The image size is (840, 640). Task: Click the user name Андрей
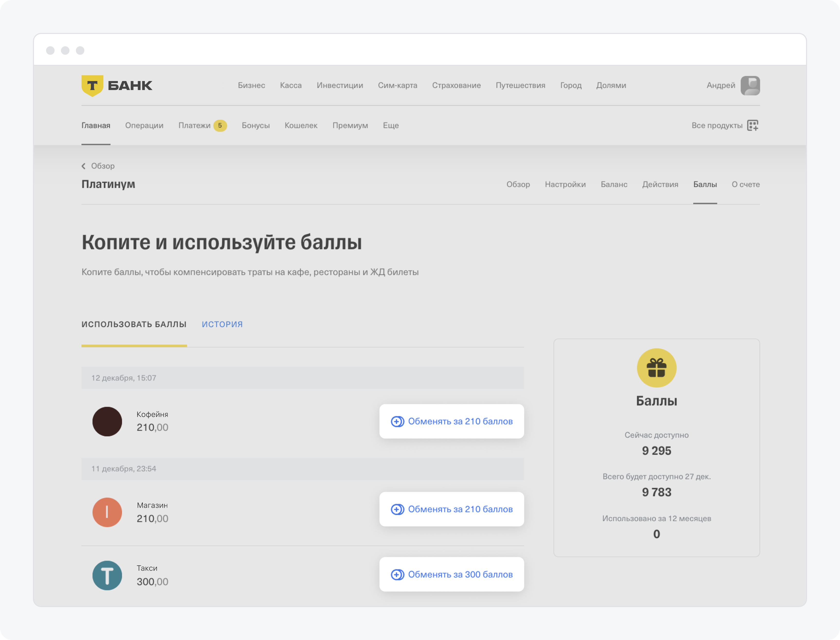point(721,85)
